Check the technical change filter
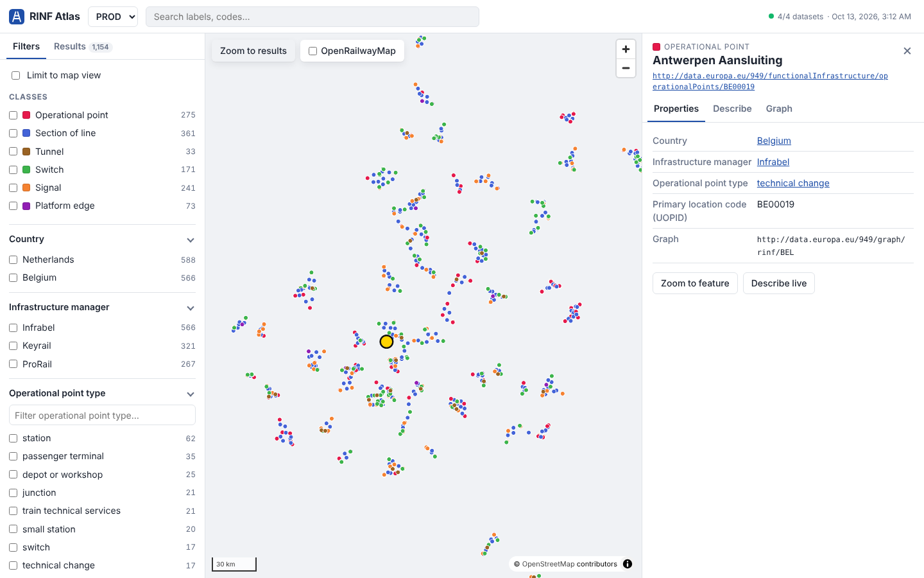The height and width of the screenshot is (578, 924). (13, 565)
